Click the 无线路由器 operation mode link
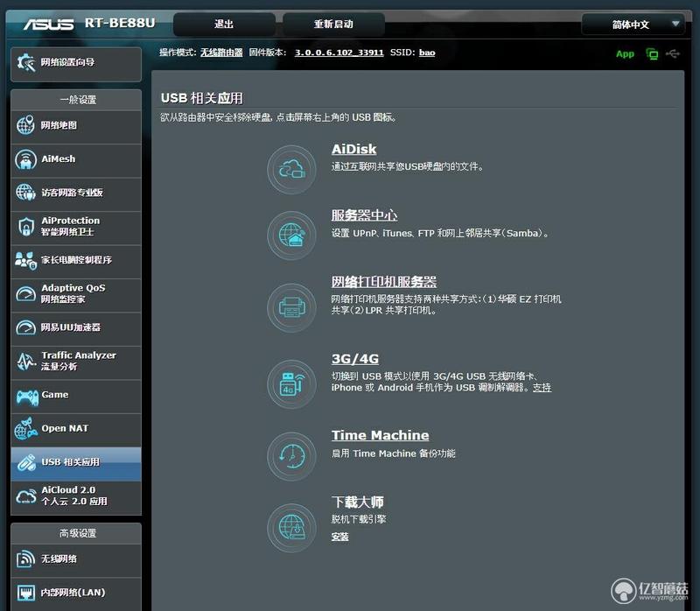Screen dimensions: 700x611 (x=221, y=53)
